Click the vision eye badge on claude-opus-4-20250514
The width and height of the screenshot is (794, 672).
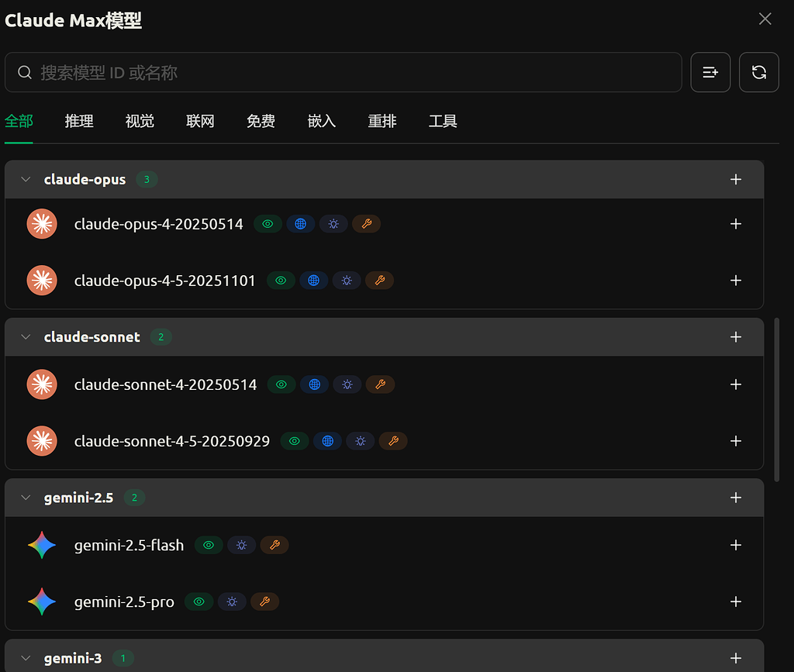268,224
